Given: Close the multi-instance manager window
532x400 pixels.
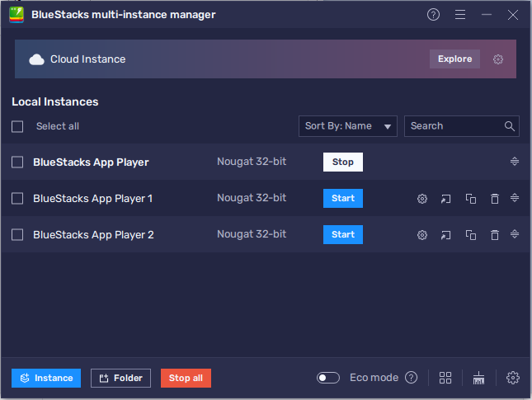Looking at the screenshot, I should 513,15.
